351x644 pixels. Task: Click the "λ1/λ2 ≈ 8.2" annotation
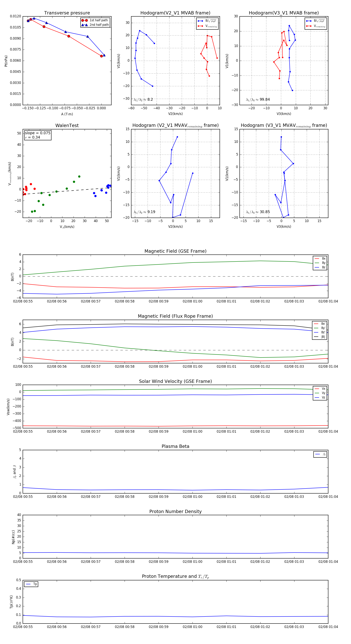pyautogui.click(x=143, y=100)
